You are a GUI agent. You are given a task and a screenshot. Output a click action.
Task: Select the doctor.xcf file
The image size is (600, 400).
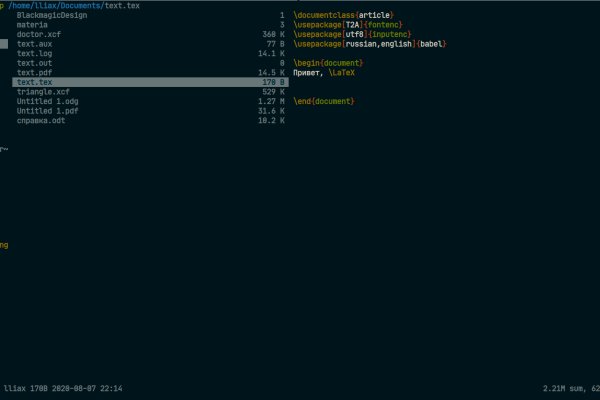[39, 35]
